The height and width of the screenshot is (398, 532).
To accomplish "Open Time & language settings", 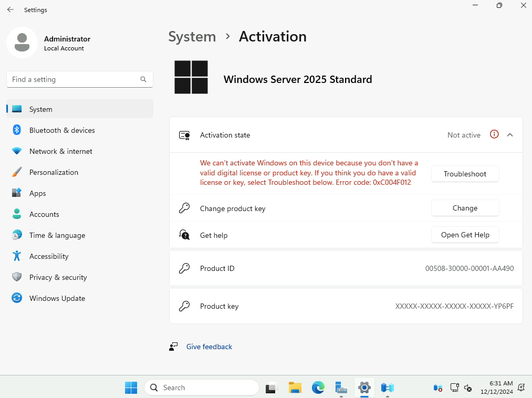I will tap(80, 235).
